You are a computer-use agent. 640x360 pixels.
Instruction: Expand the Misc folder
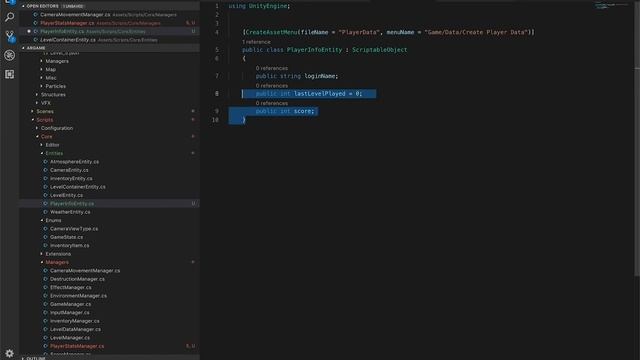[42, 78]
